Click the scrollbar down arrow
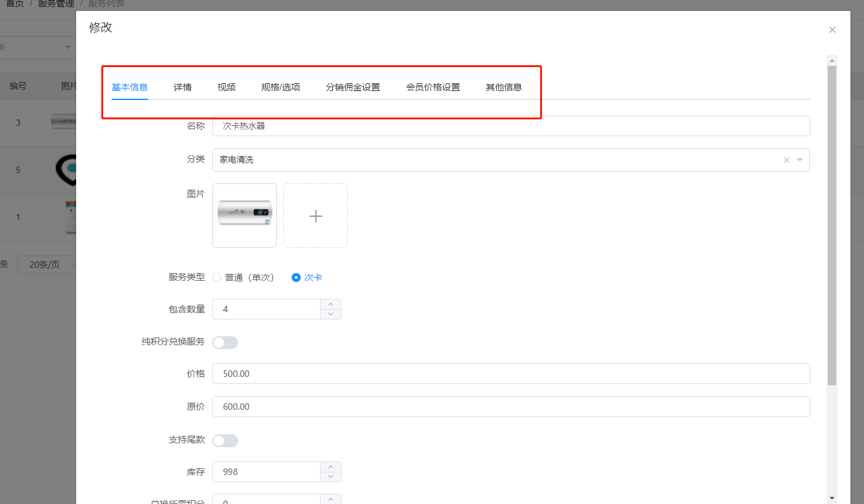The height and width of the screenshot is (504, 864). (x=832, y=498)
